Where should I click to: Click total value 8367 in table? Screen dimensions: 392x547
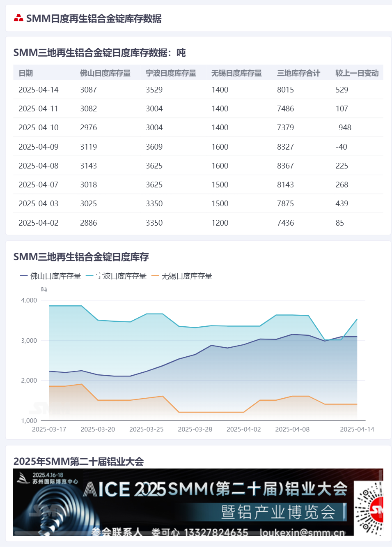[x=286, y=166]
